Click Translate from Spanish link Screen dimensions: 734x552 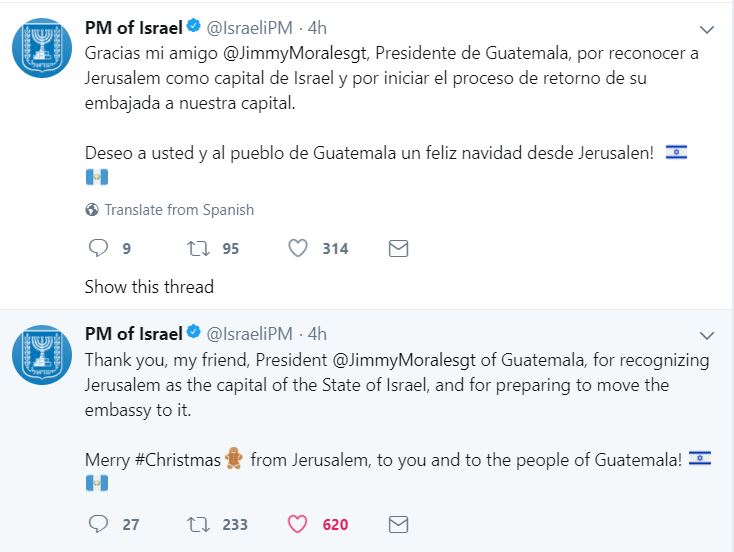pos(179,210)
